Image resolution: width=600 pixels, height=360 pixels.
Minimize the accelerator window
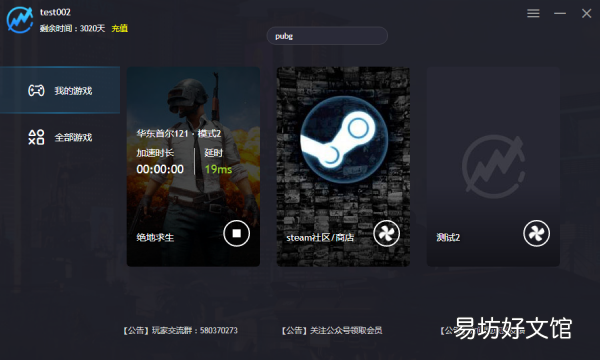pyautogui.click(x=560, y=13)
